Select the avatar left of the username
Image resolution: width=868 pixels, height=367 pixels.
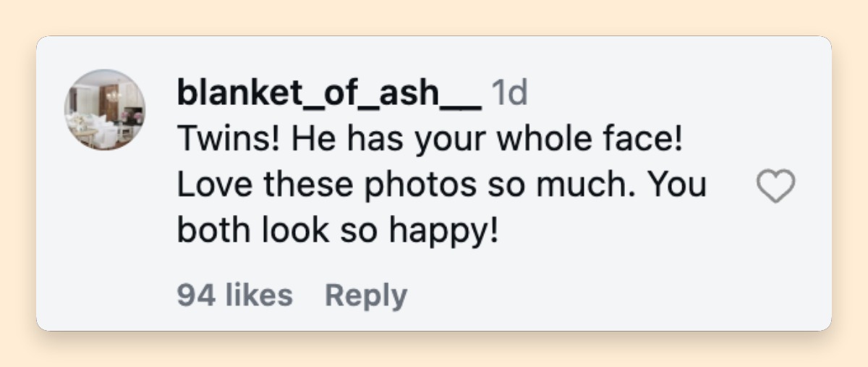click(x=105, y=110)
